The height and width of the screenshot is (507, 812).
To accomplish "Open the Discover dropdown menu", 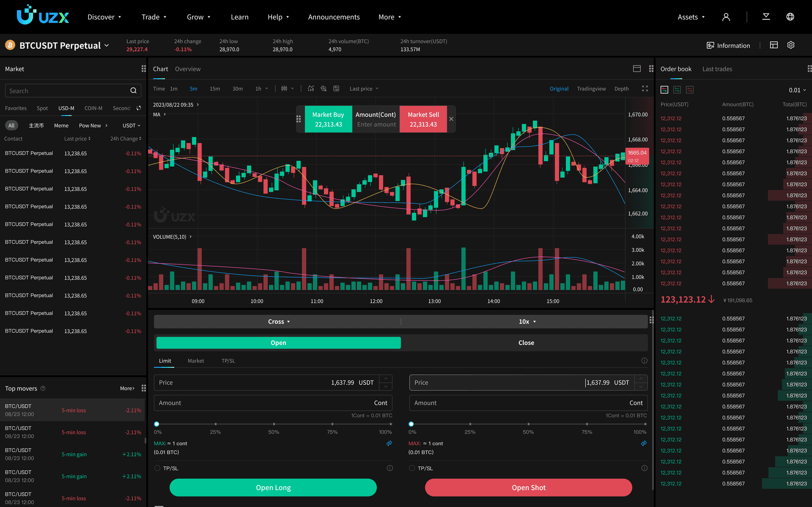I will (x=104, y=17).
